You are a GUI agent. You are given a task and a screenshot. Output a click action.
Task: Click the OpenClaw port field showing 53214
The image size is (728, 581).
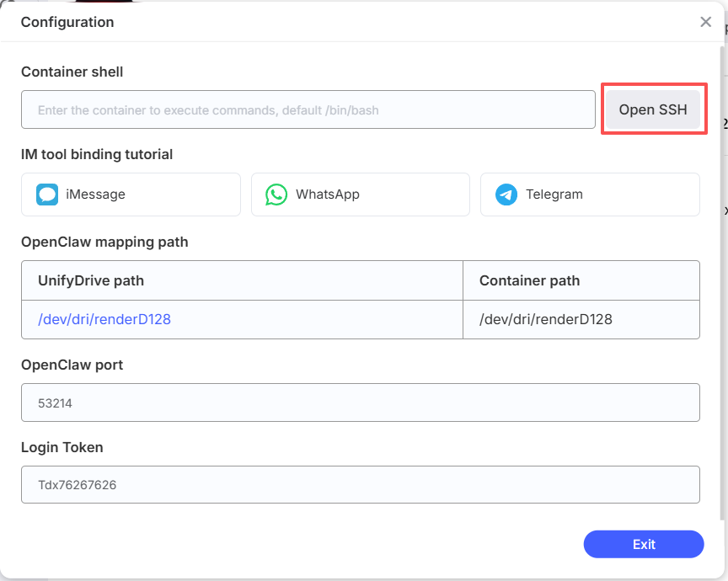click(x=360, y=403)
